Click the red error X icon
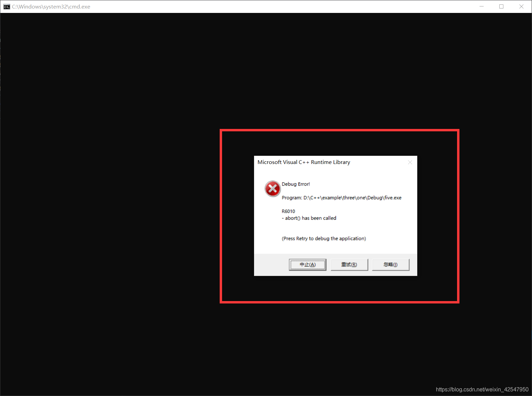532x396 pixels. (273, 188)
